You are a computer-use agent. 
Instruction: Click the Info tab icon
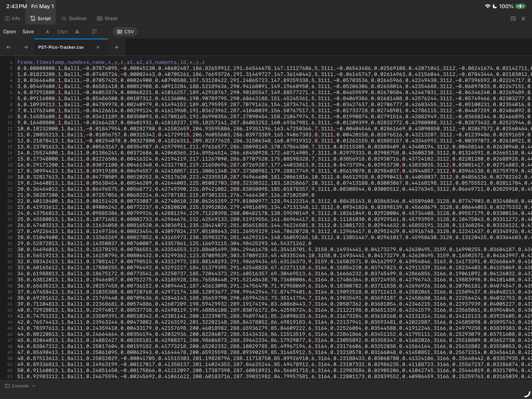(x=7, y=19)
